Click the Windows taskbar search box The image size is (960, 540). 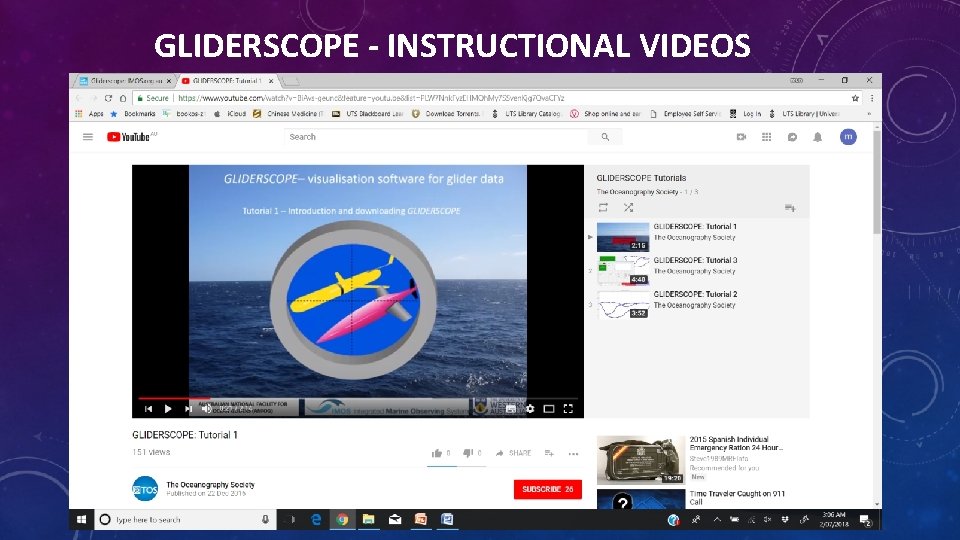coord(186,519)
